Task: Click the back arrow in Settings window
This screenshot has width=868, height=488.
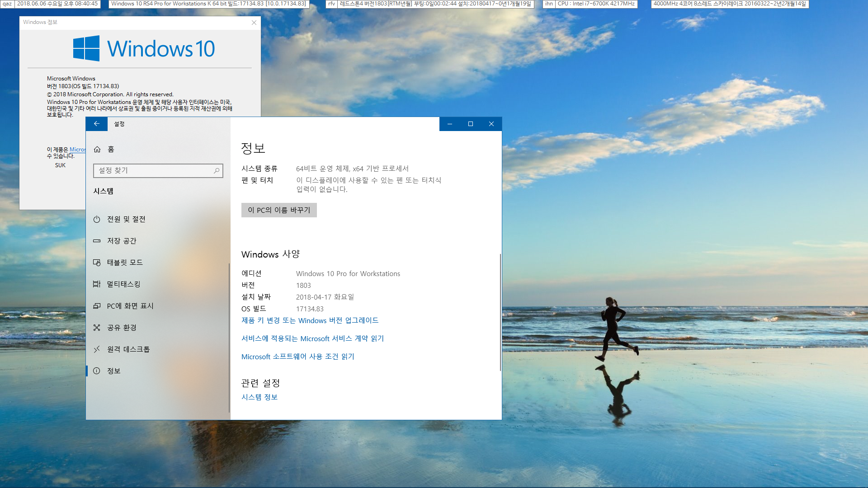Action: point(97,124)
